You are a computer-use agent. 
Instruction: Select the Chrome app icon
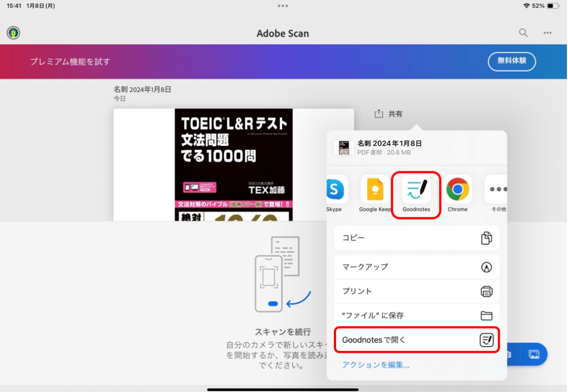point(458,189)
